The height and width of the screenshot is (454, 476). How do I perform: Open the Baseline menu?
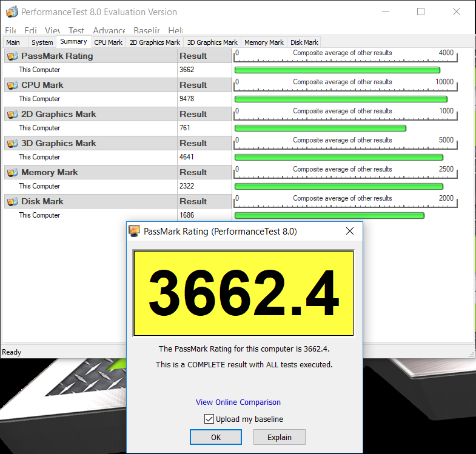pos(147,30)
